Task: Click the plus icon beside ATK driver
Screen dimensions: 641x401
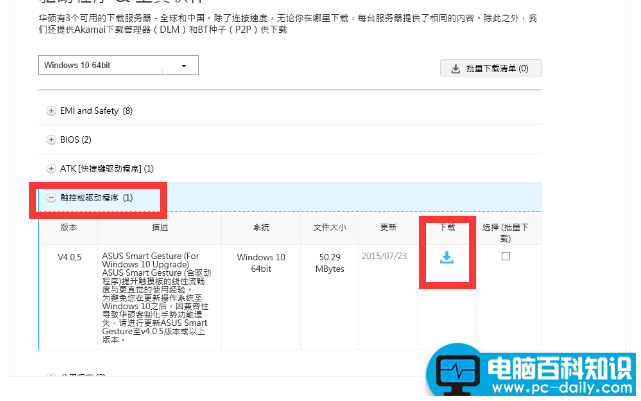Action: (51, 169)
